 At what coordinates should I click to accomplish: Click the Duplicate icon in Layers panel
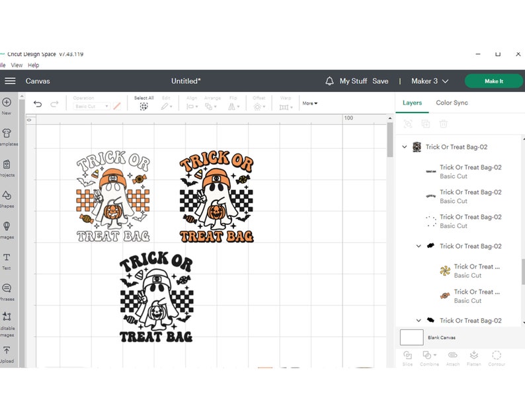pyautogui.click(x=426, y=124)
